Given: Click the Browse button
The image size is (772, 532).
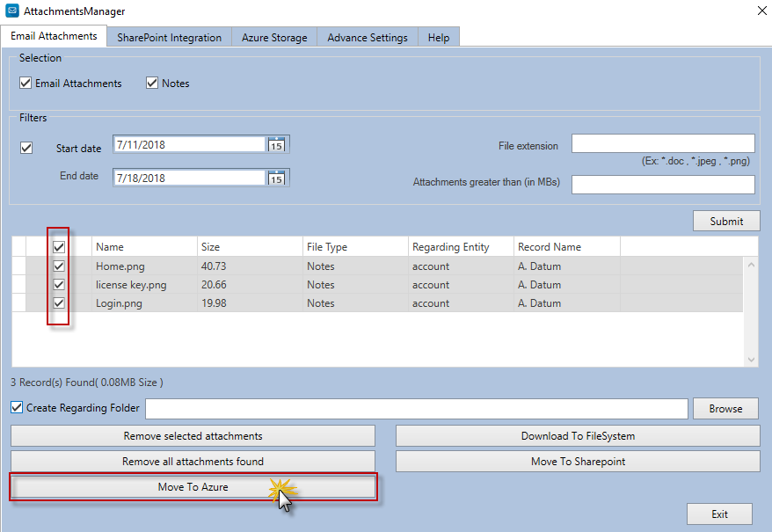Looking at the screenshot, I should tap(725, 408).
